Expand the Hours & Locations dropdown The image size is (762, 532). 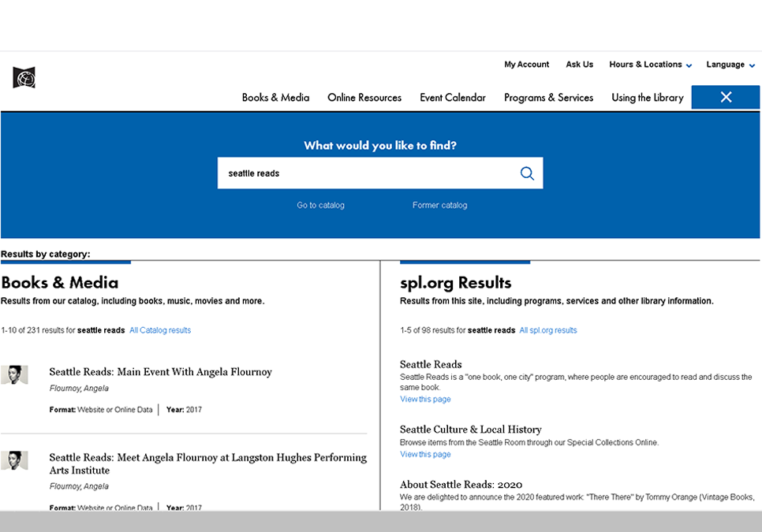point(645,65)
